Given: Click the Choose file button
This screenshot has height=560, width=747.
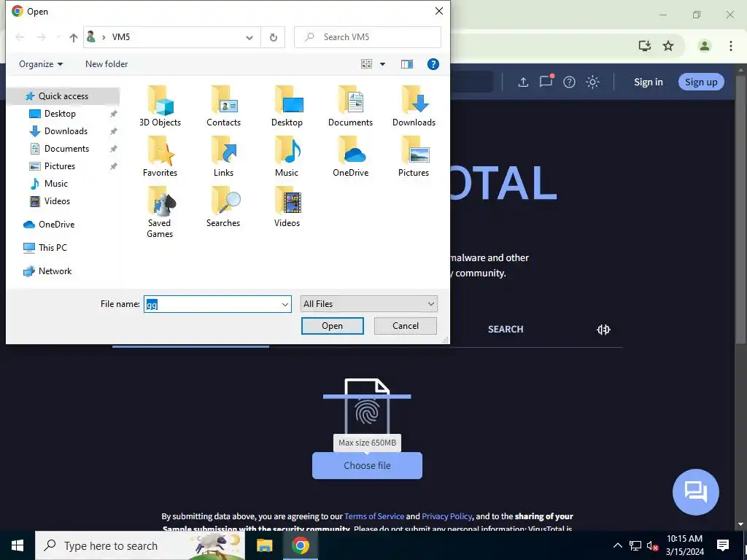Looking at the screenshot, I should 367,465.
